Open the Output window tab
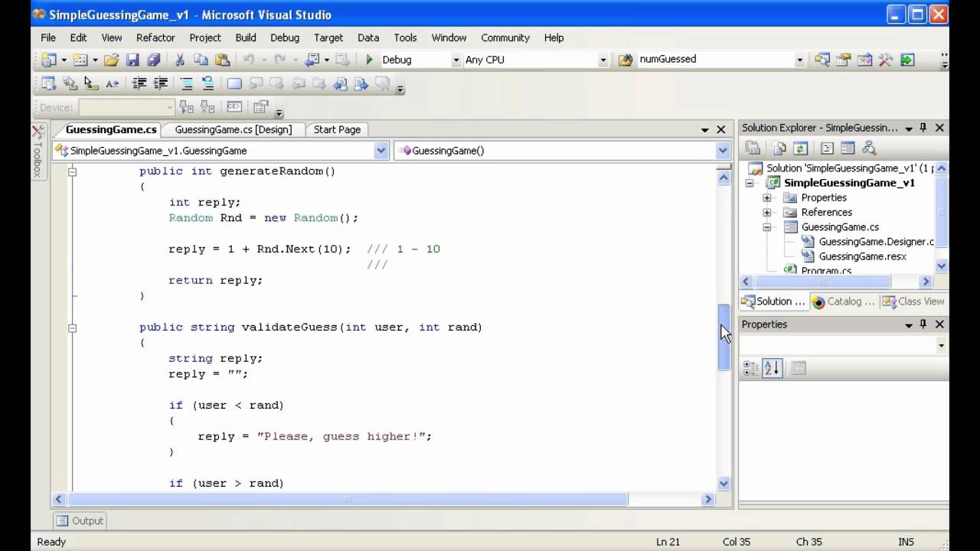Viewport: 980px width, 551px height. click(x=80, y=520)
